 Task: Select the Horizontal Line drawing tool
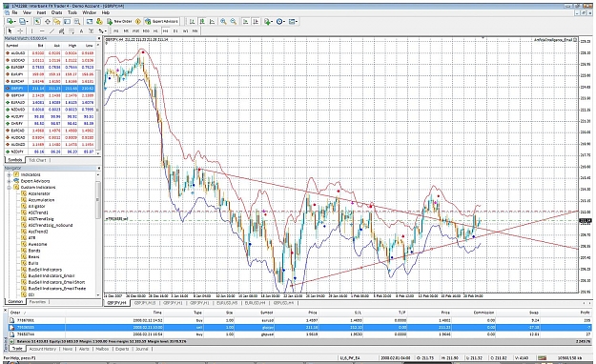click(42, 31)
